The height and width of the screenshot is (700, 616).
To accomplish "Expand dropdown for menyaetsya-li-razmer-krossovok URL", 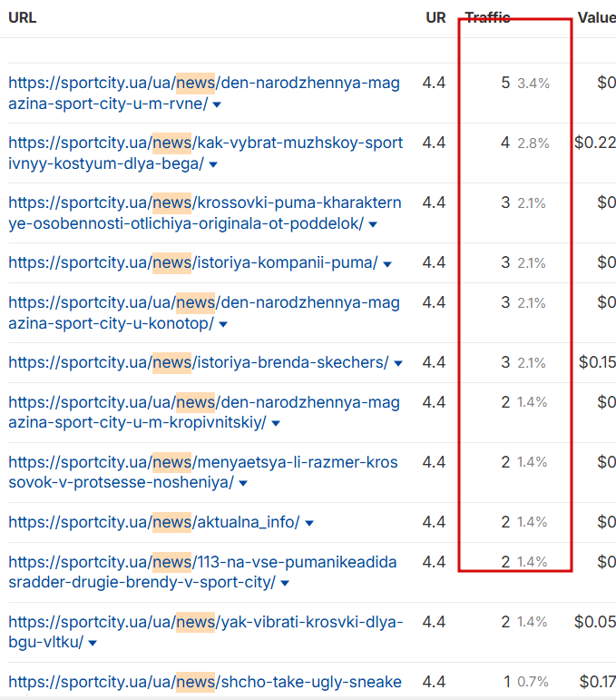I will click(243, 484).
